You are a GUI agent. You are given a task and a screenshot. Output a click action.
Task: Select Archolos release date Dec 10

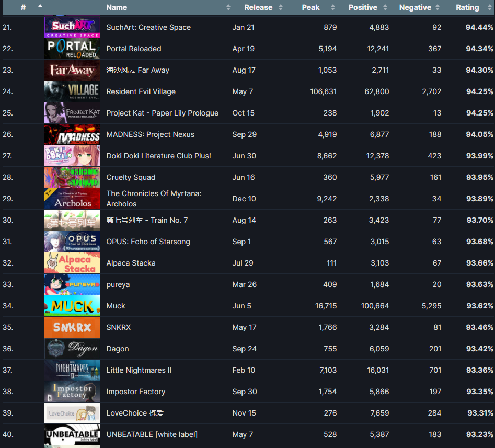coord(244,199)
